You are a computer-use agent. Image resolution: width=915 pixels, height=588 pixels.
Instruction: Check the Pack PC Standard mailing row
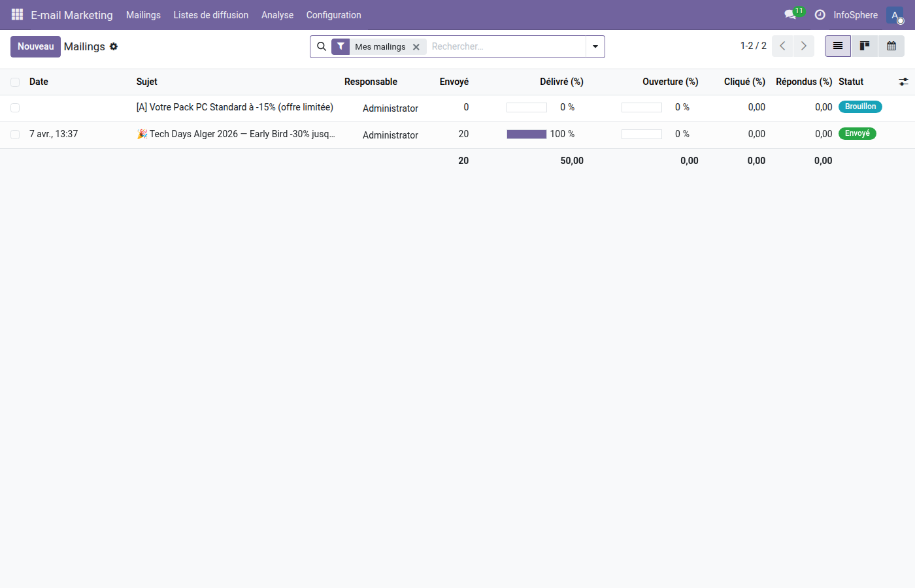point(14,107)
